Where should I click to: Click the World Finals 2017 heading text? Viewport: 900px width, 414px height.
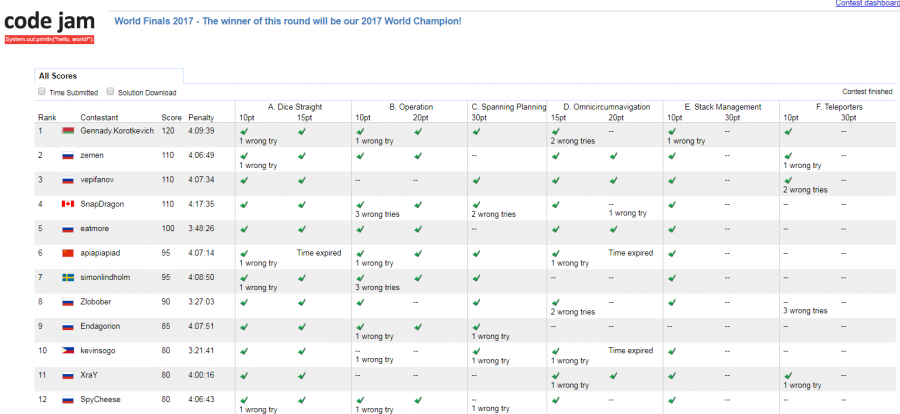point(288,20)
